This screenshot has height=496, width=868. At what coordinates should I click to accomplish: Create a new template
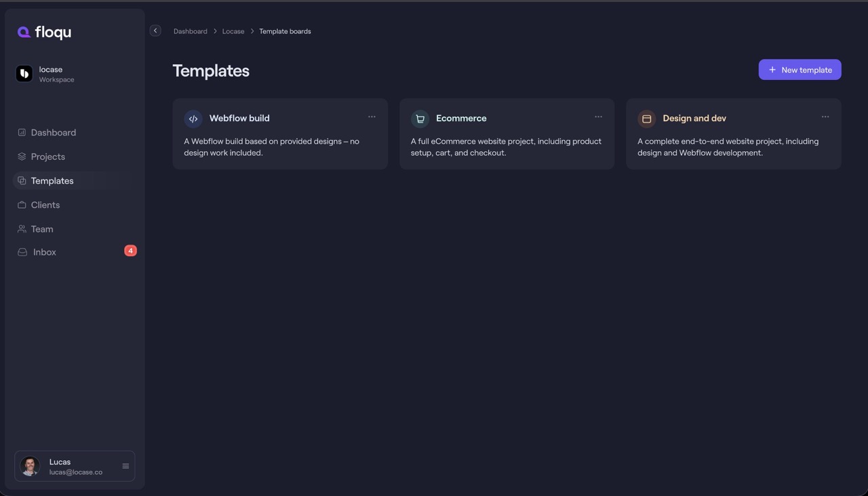click(800, 70)
